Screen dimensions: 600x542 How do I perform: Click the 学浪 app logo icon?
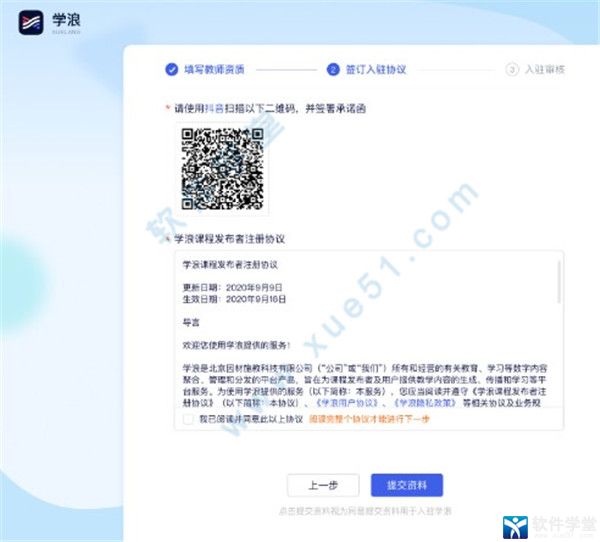pyautogui.click(x=31, y=23)
